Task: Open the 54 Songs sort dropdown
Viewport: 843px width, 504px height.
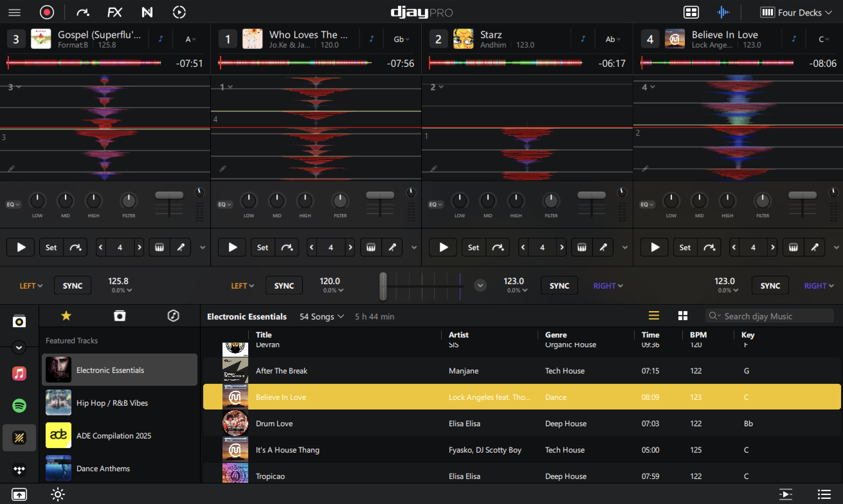Action: (x=321, y=317)
